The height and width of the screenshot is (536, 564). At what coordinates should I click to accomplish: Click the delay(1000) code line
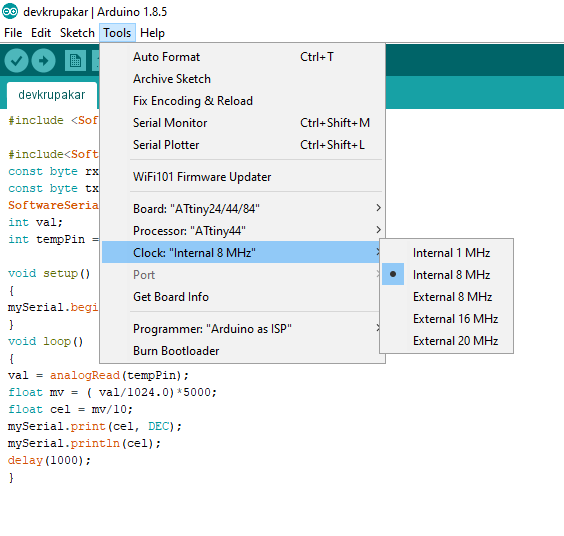49,460
